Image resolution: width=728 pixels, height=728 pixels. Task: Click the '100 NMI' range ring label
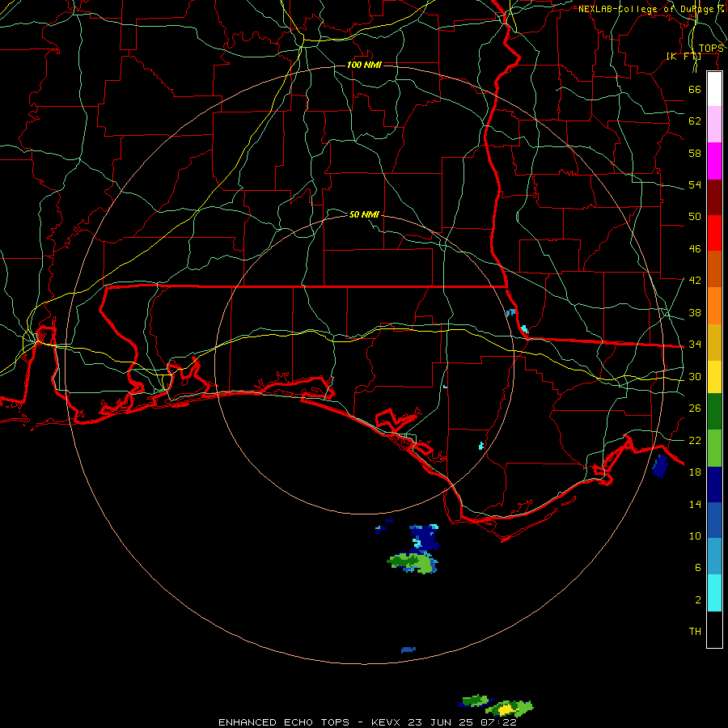click(364, 65)
